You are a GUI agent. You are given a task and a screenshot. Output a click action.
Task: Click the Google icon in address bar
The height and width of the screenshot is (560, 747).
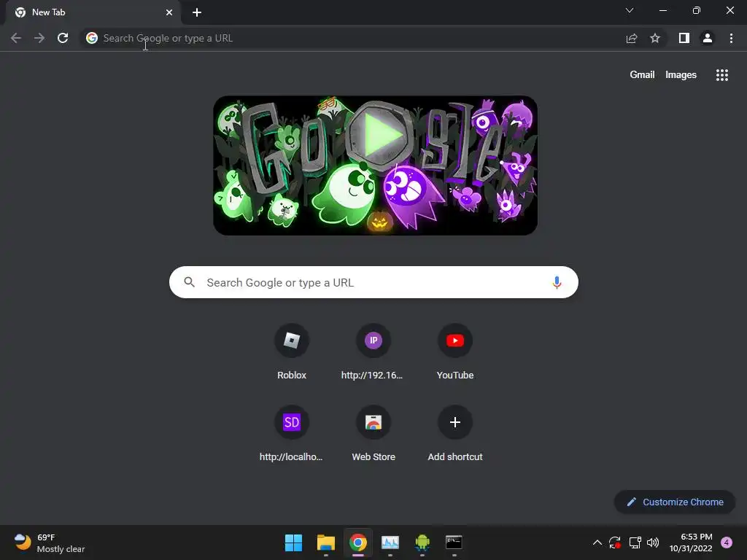[x=92, y=38]
